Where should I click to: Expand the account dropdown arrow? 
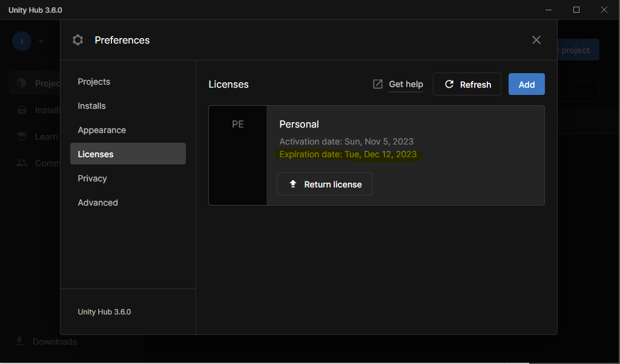pyautogui.click(x=41, y=41)
